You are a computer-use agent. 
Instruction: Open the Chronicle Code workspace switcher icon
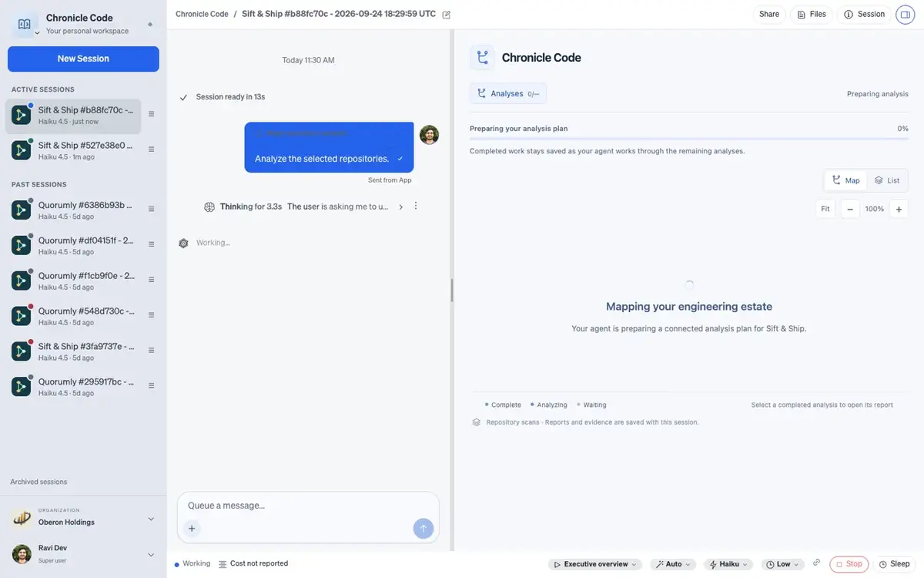click(x=25, y=25)
